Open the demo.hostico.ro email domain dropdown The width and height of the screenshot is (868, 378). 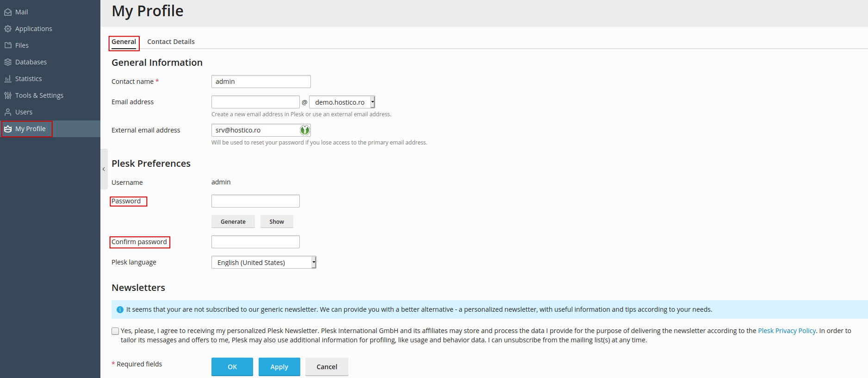coord(342,102)
